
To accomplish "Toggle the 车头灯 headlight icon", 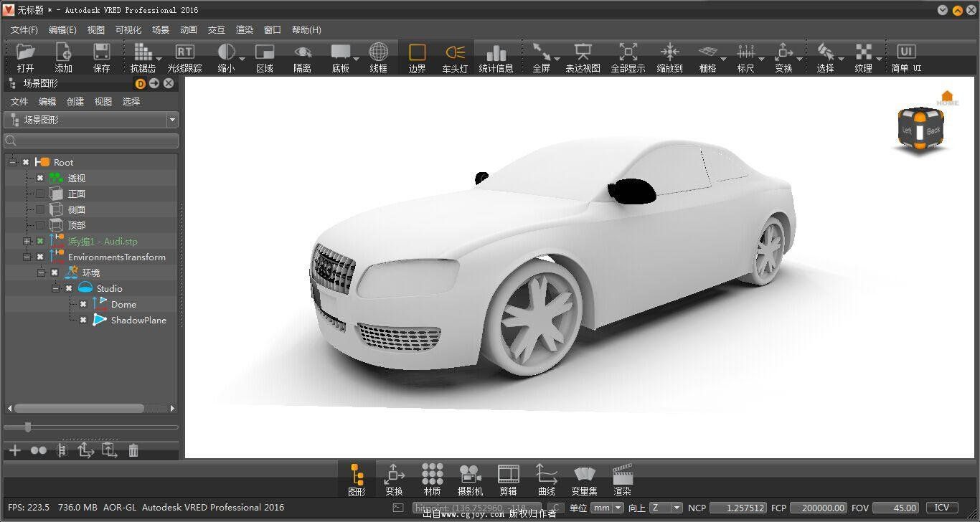I will (455, 52).
